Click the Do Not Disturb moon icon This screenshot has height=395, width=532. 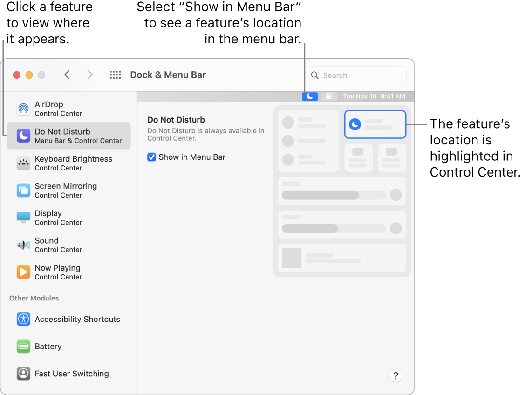click(23, 136)
